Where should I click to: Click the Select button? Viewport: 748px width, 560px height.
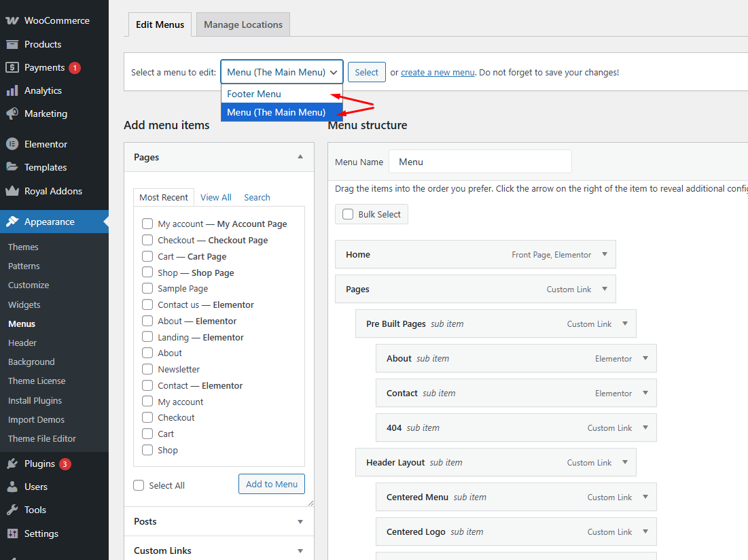point(366,72)
